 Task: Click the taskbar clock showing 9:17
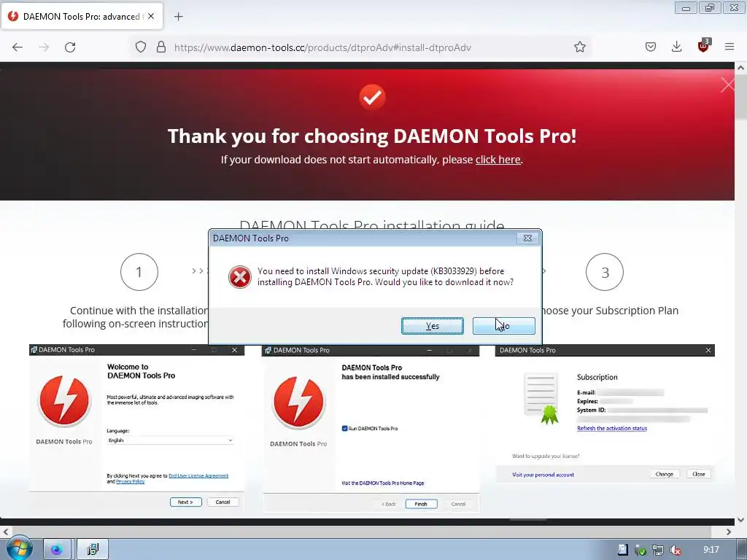click(x=711, y=550)
